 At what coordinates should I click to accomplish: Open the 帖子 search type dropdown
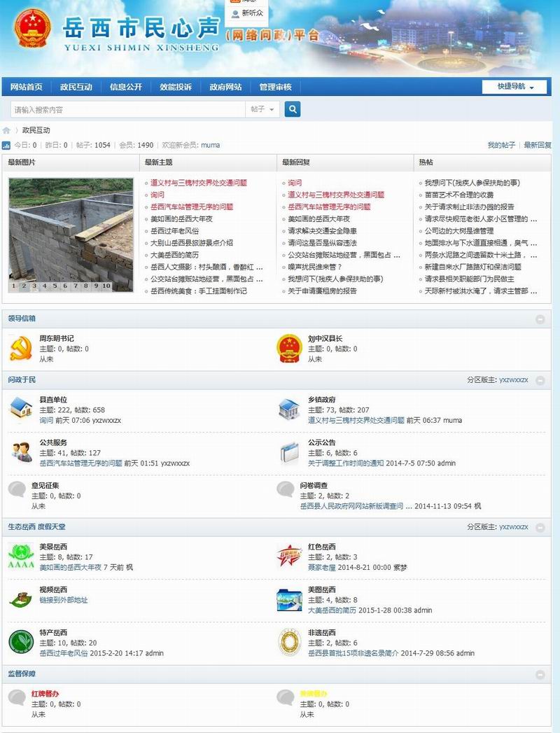pyautogui.click(x=263, y=110)
